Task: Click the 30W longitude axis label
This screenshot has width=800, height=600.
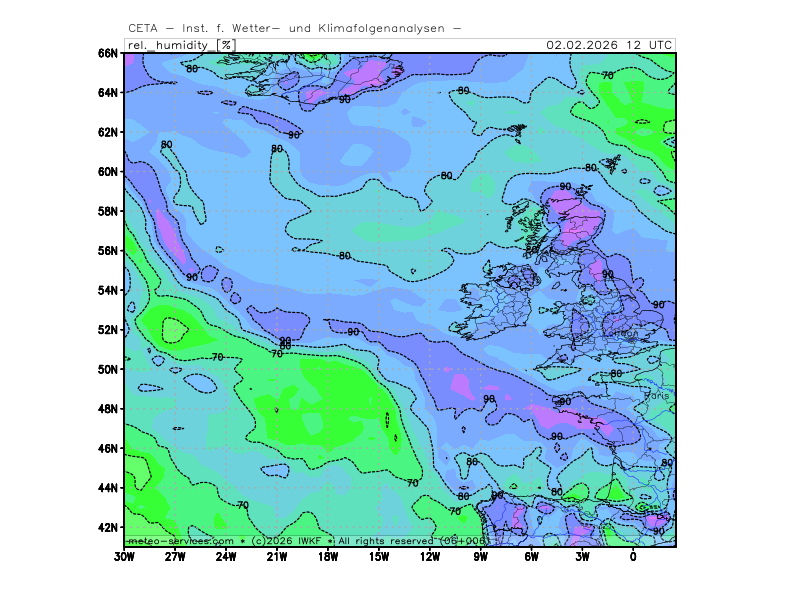Action: [125, 557]
